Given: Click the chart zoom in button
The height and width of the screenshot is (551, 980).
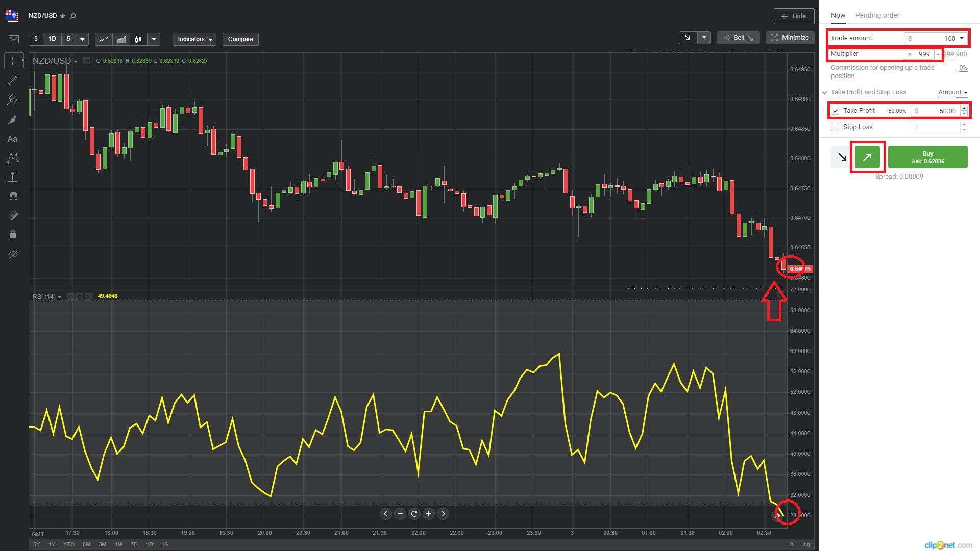Looking at the screenshot, I should click(429, 514).
